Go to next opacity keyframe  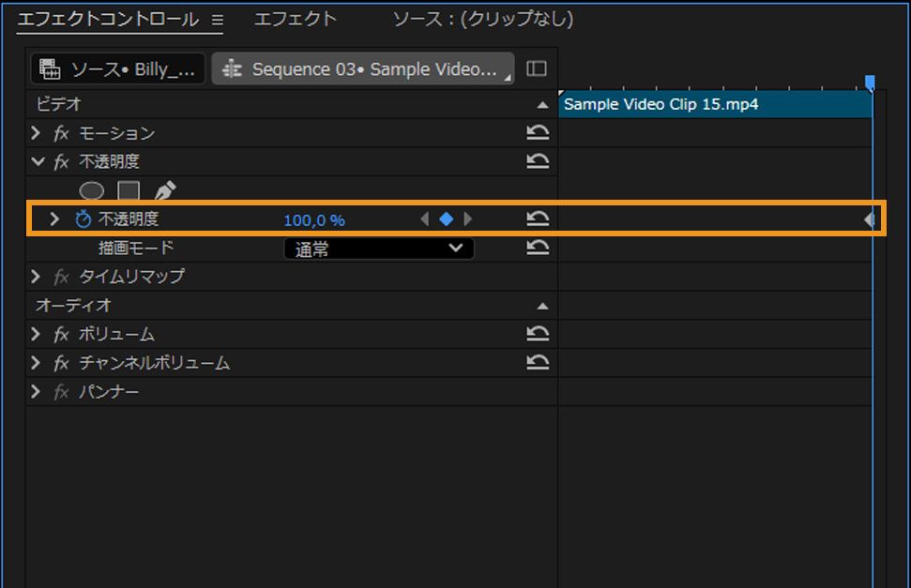click(x=468, y=219)
